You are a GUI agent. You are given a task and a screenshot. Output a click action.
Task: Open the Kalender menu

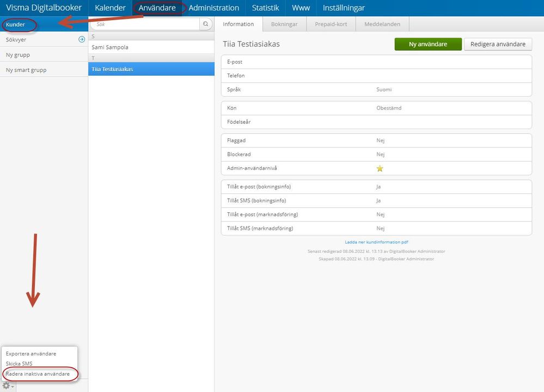[110, 8]
